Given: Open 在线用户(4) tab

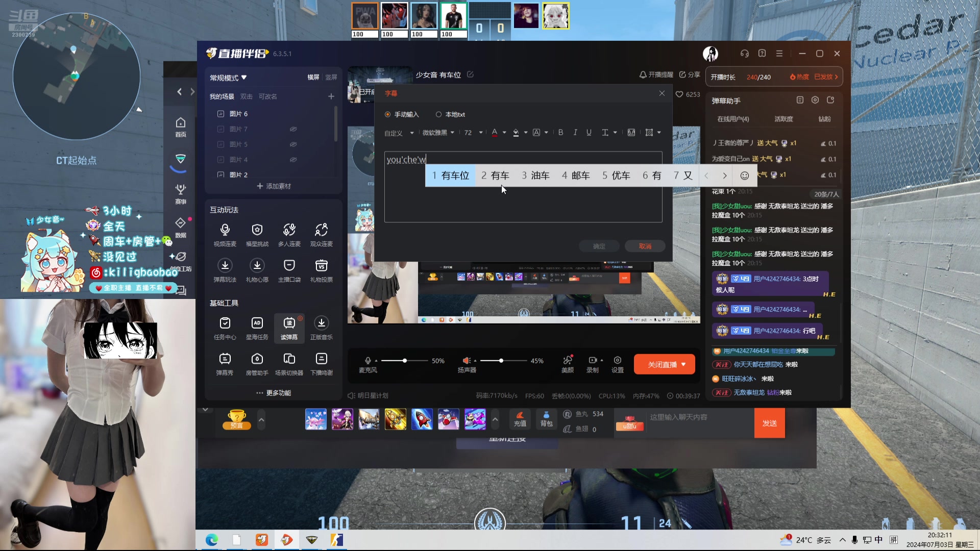Looking at the screenshot, I should 733,119.
